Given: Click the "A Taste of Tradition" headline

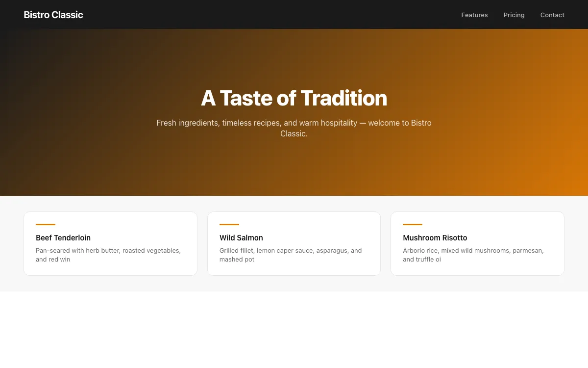Looking at the screenshot, I should (294, 98).
